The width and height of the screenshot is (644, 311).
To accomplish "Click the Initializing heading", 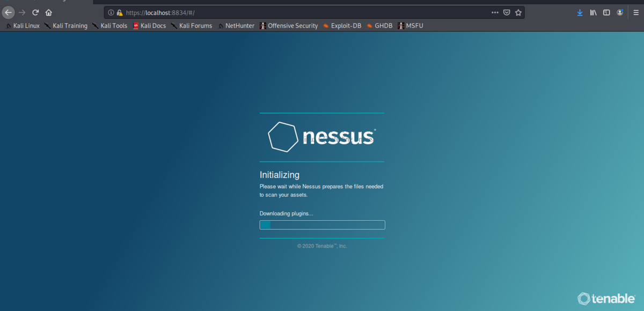I will pyautogui.click(x=280, y=175).
